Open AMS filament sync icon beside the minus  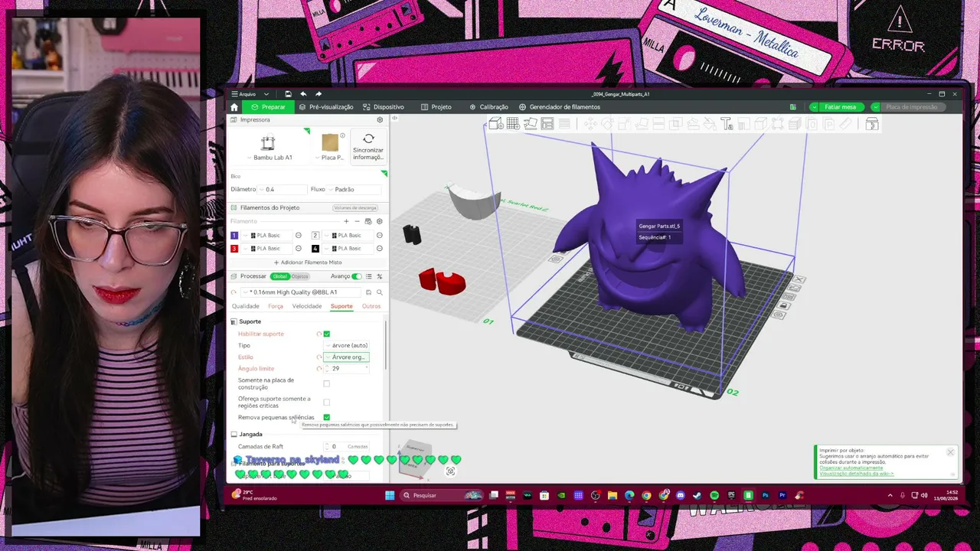point(368,221)
